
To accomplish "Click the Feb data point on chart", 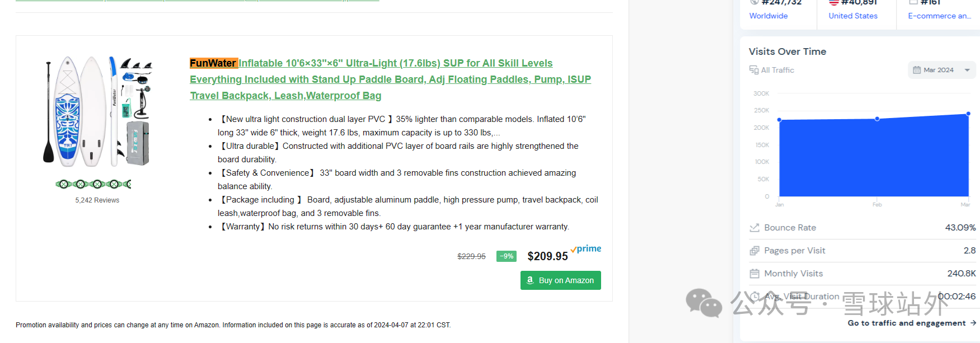I will (877, 119).
